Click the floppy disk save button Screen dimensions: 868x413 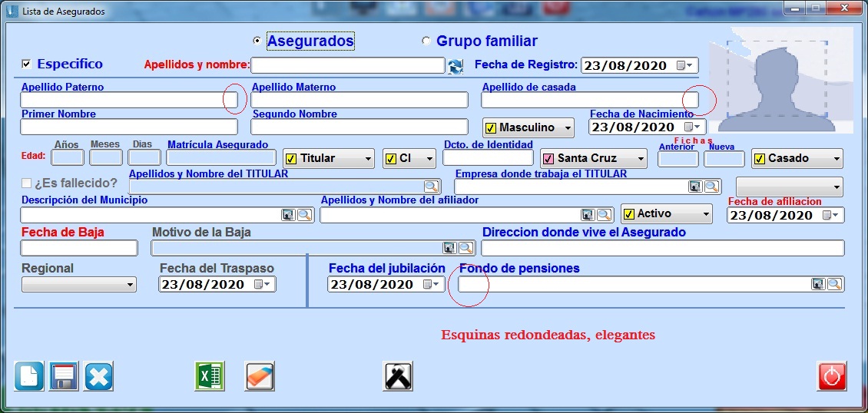(64, 376)
